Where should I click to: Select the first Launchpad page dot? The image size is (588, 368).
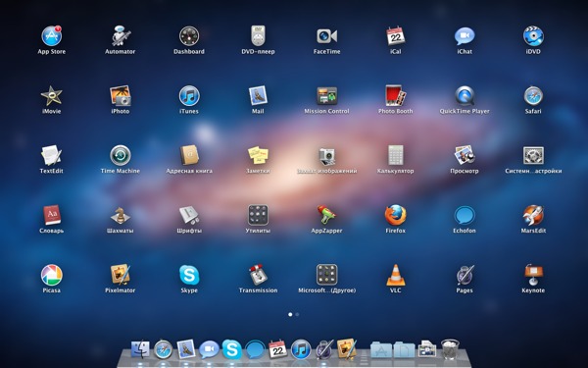pos(290,314)
